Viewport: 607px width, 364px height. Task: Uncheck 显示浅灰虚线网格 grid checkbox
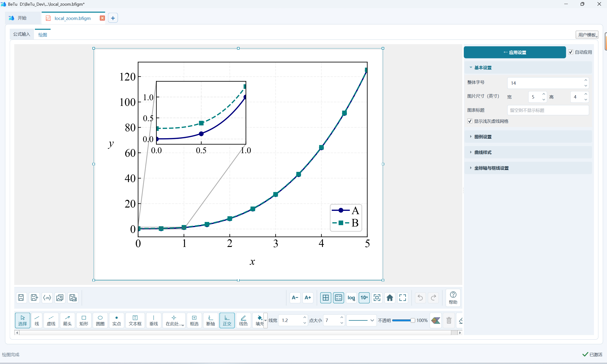470,121
